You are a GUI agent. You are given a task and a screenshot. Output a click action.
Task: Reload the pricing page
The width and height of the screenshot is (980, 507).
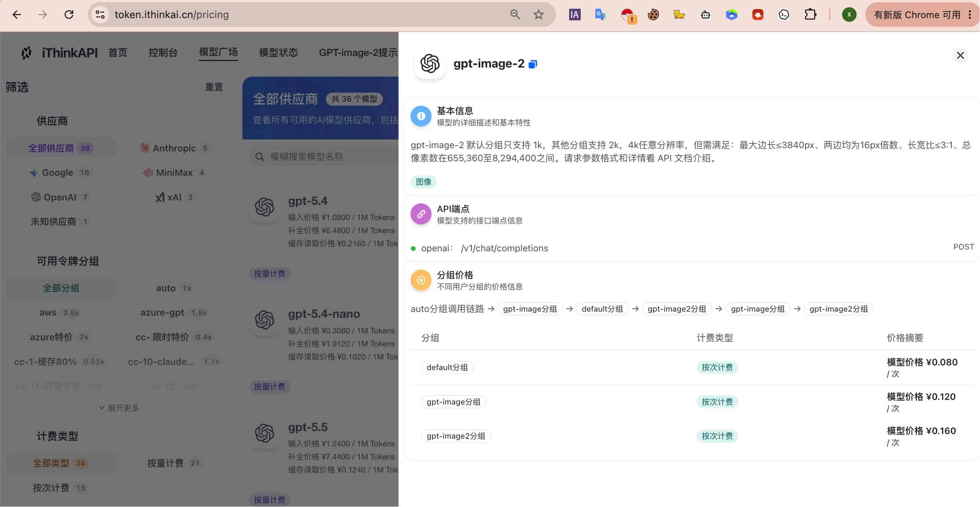click(x=69, y=15)
